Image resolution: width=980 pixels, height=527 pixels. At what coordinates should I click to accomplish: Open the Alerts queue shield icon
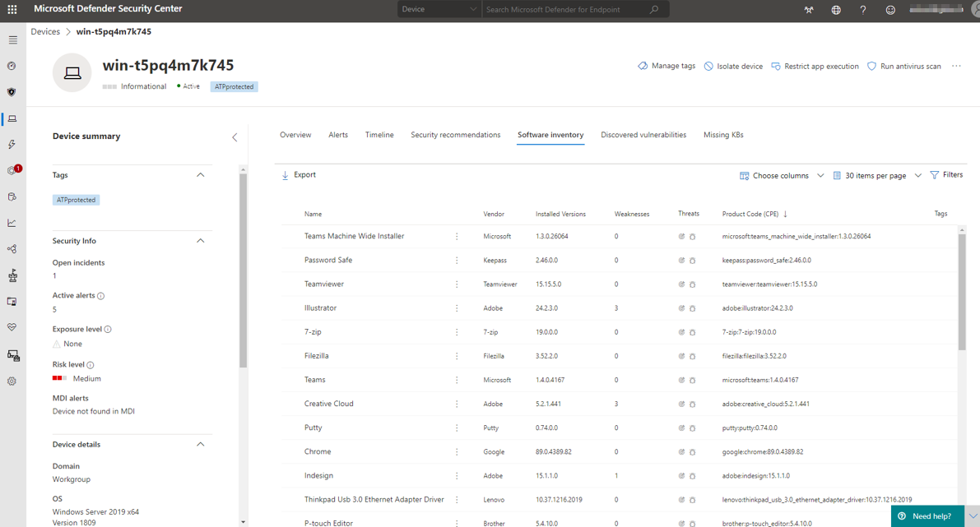[x=11, y=92]
